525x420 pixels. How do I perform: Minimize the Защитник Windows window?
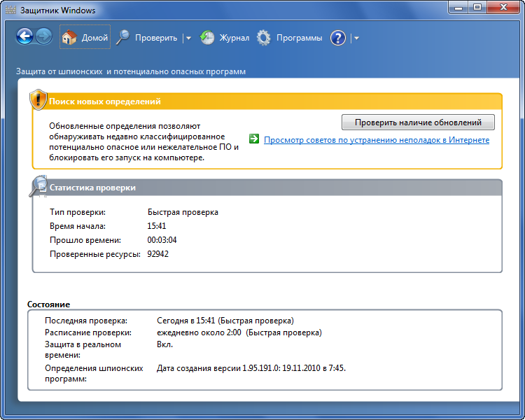click(458, 8)
